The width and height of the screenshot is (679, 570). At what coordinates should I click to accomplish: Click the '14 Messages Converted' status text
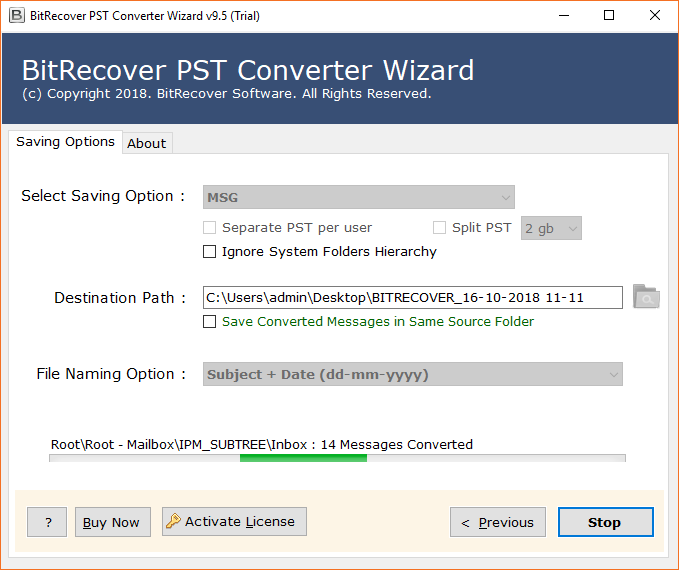pos(397,444)
